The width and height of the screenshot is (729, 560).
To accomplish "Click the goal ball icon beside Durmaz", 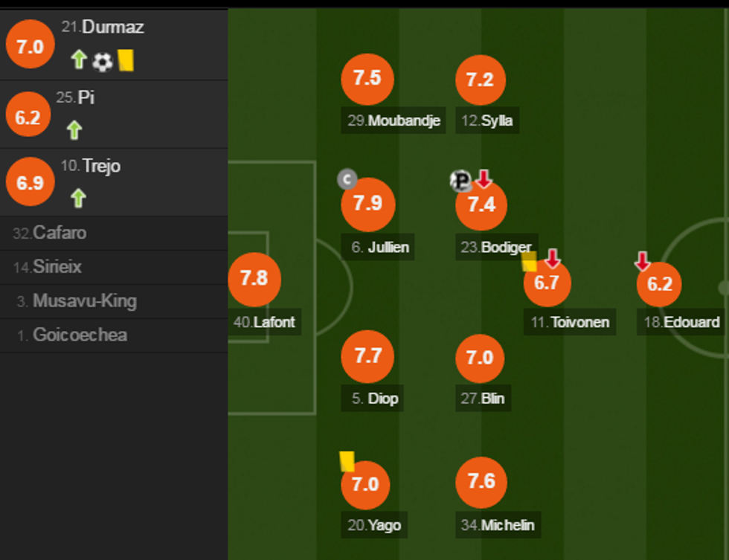I will pyautogui.click(x=102, y=61).
